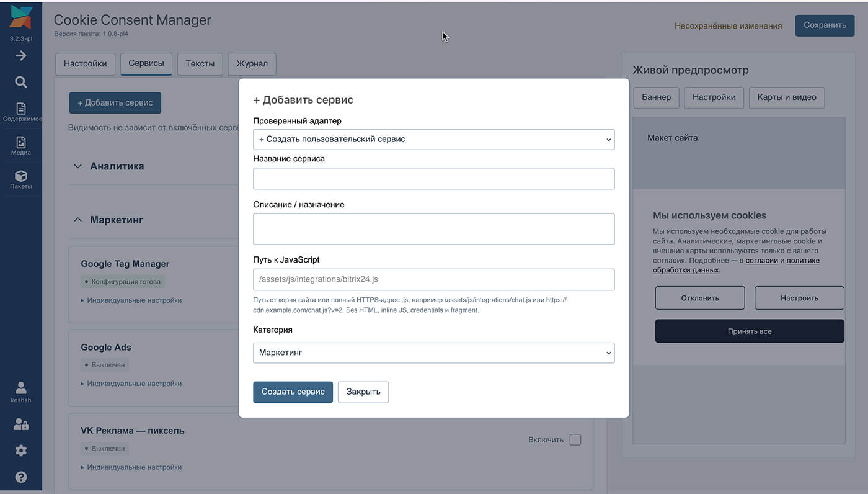Expand Индивидуальные настройки under Google Ads

(x=131, y=384)
